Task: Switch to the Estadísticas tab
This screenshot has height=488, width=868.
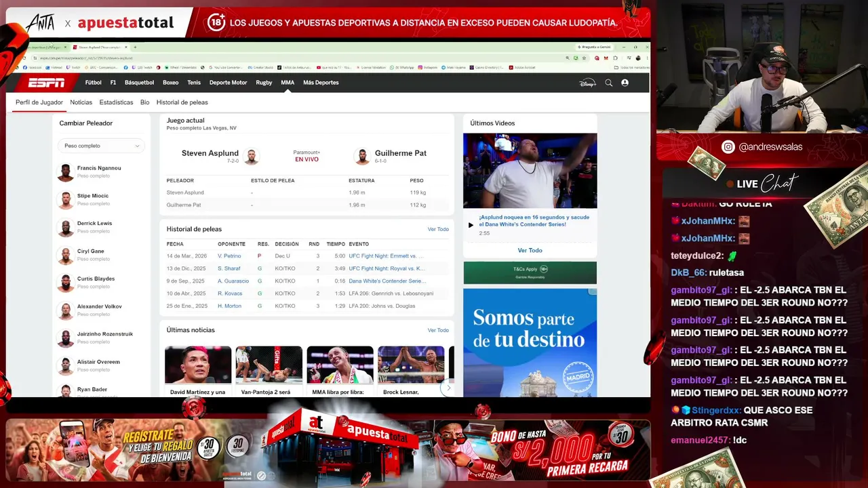Action: tap(117, 102)
